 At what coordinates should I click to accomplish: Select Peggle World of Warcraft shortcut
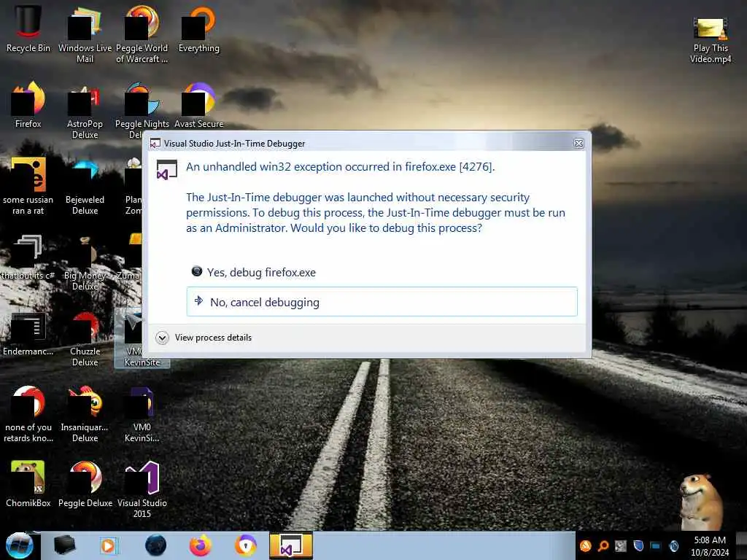(x=142, y=34)
